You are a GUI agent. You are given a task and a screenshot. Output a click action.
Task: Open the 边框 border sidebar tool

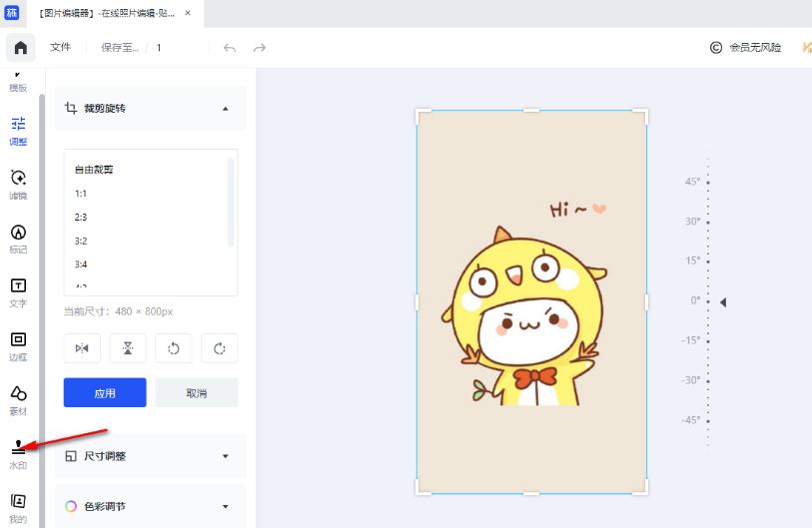(x=18, y=346)
